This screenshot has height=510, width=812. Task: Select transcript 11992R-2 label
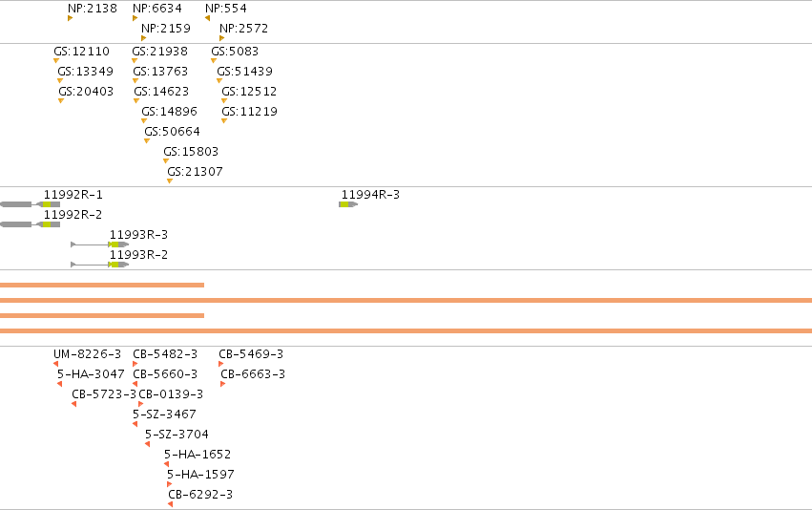click(x=73, y=215)
